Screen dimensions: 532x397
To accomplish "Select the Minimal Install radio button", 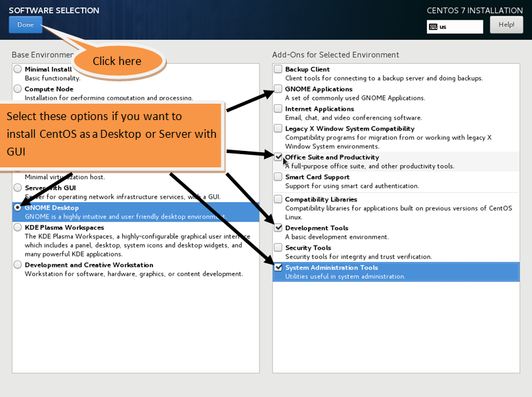I will (x=18, y=69).
